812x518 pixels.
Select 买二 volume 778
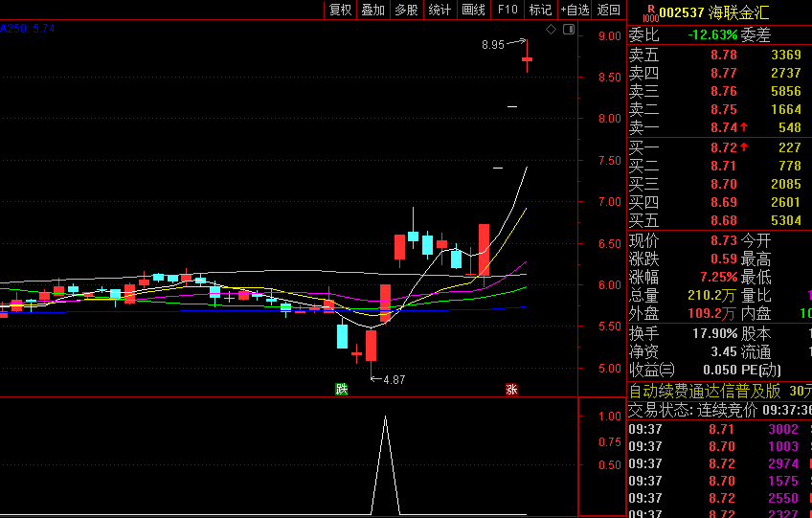[790, 166]
